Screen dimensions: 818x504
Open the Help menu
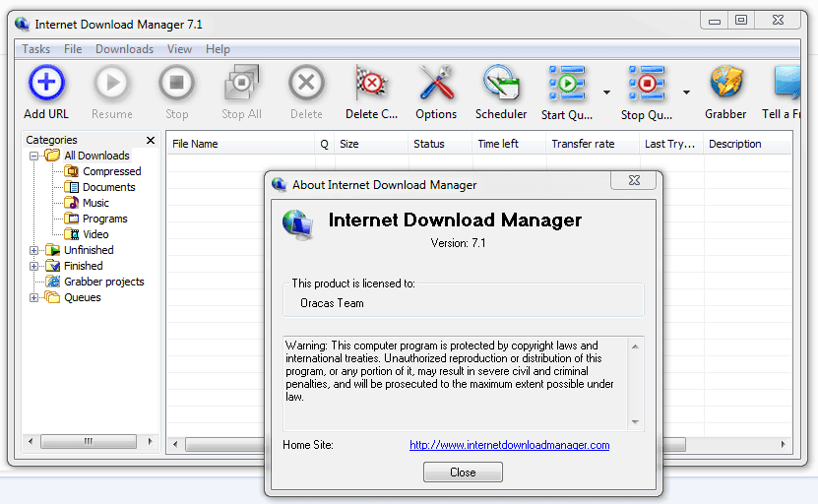click(218, 49)
